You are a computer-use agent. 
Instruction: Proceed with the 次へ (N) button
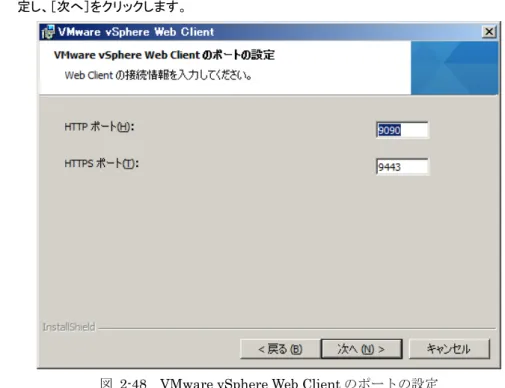[361, 349]
